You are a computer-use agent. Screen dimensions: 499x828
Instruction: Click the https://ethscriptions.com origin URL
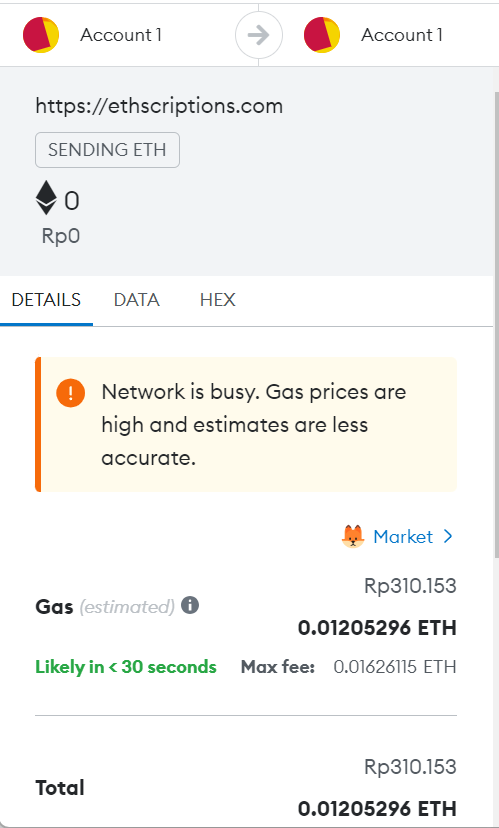(159, 106)
